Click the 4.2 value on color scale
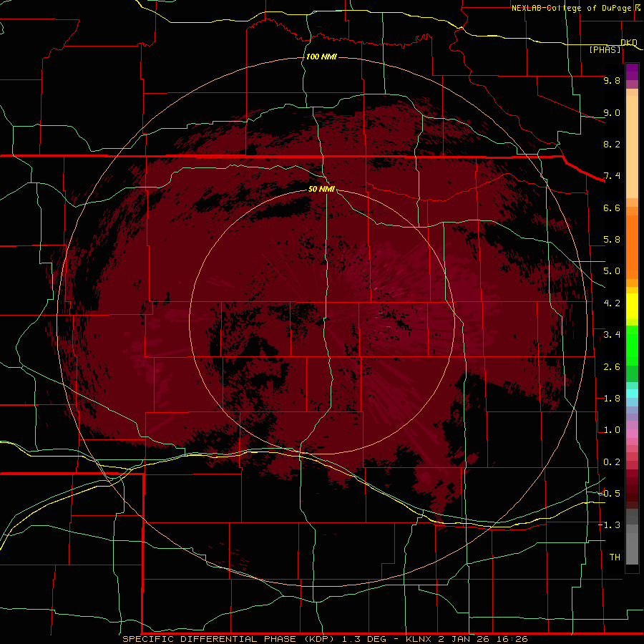This screenshot has height=644, width=644. [612, 303]
